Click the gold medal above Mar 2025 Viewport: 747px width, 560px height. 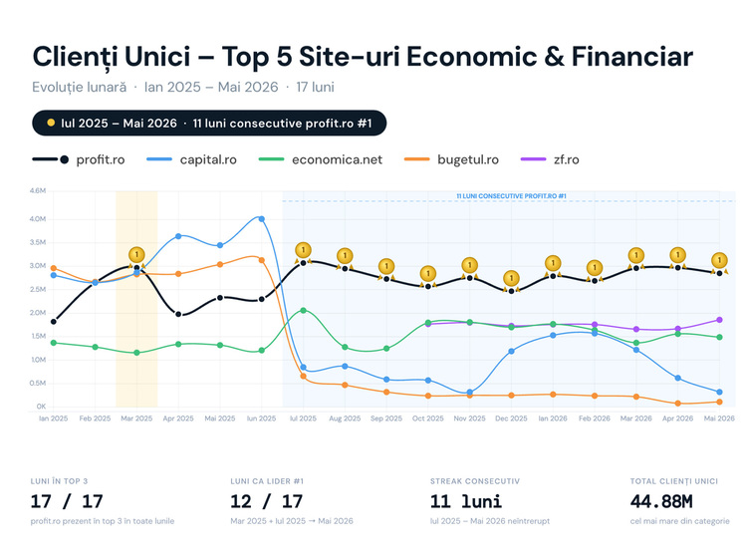tap(136, 254)
